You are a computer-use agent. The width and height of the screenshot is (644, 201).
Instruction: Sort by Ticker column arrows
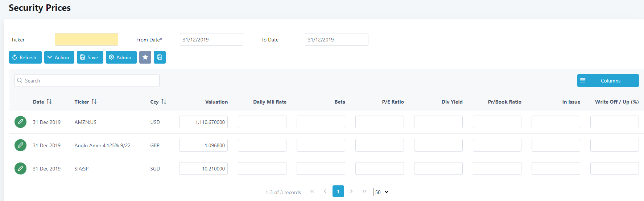click(x=94, y=102)
